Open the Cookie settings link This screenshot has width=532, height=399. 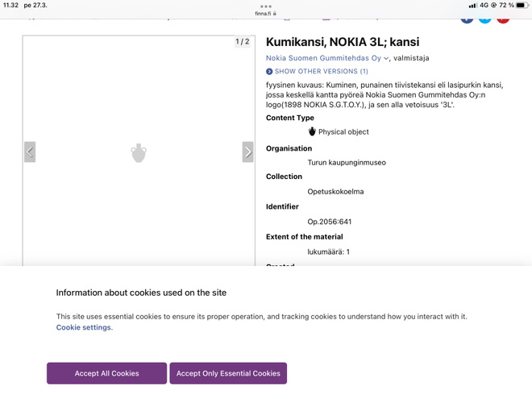84,327
